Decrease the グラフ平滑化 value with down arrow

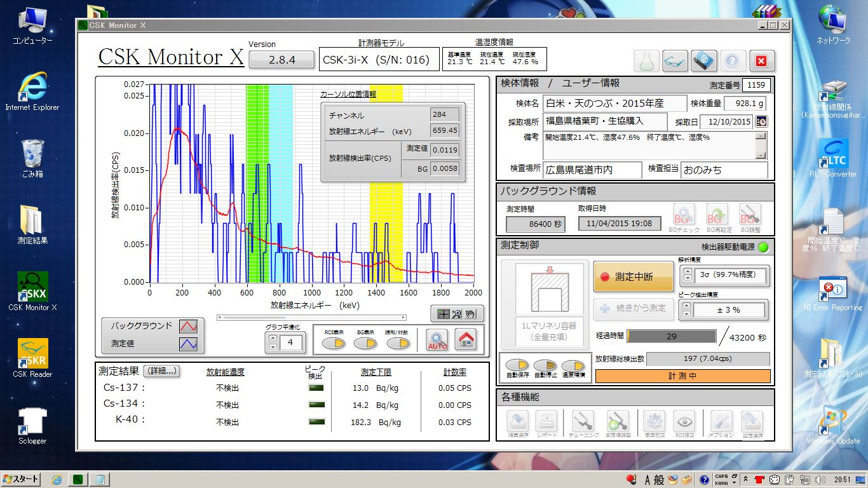coord(273,347)
